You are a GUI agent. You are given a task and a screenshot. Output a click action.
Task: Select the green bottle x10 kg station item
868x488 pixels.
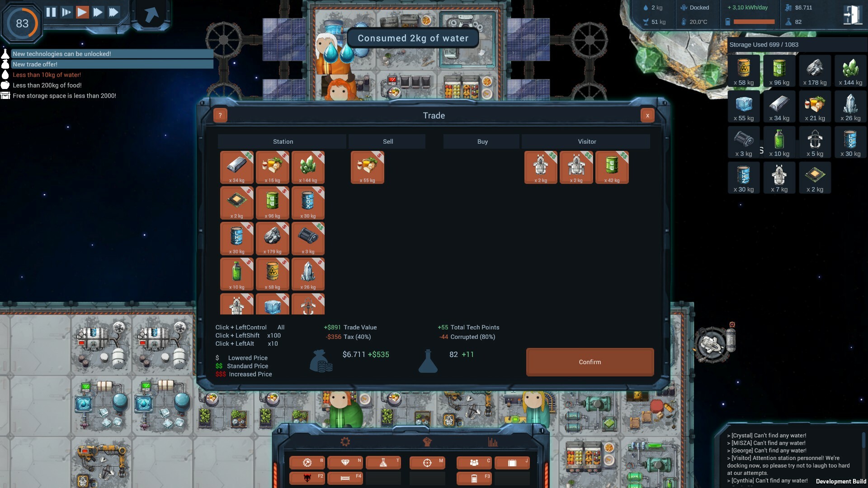(x=237, y=273)
